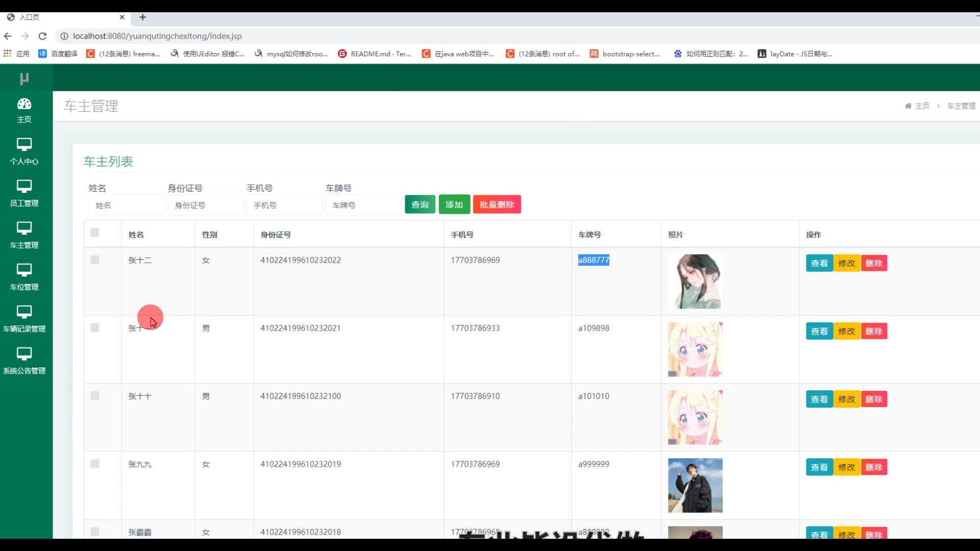Check the checkbox for the 张十二 row
Image resolution: width=980 pixels, height=551 pixels.
point(95,260)
